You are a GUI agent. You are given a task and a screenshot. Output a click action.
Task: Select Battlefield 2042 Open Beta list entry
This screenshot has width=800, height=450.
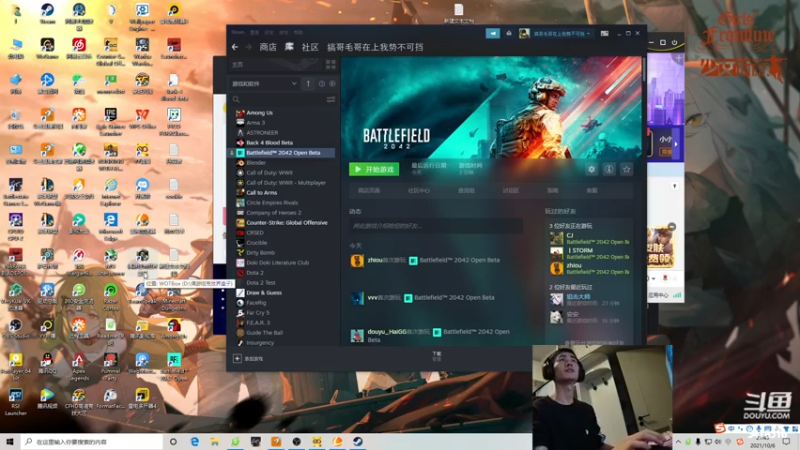point(283,153)
